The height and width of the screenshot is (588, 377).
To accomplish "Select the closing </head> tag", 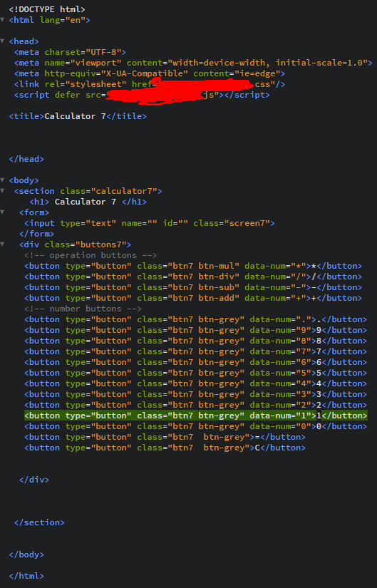I will (26, 159).
